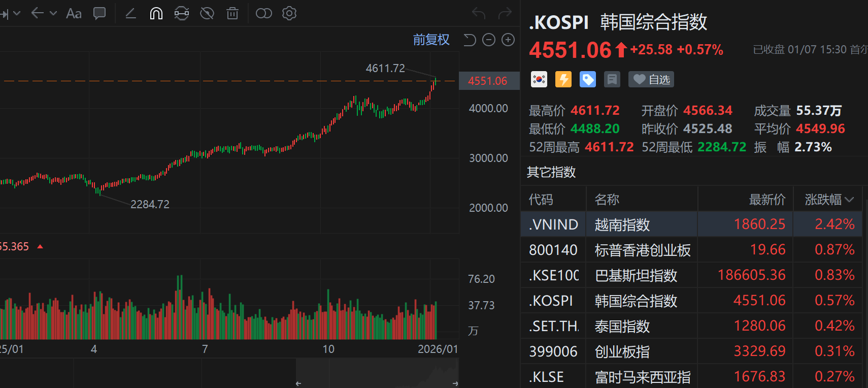This screenshot has width=868, height=388.
Task: Click the speech bubble comment tool
Action: (99, 14)
